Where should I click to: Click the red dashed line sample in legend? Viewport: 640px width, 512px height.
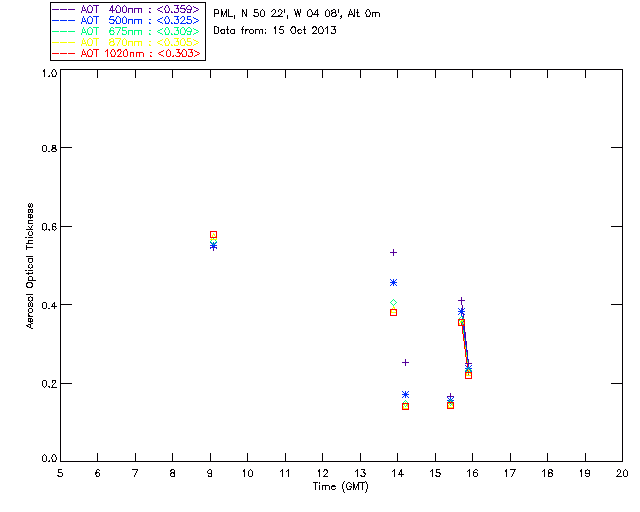tap(64, 53)
